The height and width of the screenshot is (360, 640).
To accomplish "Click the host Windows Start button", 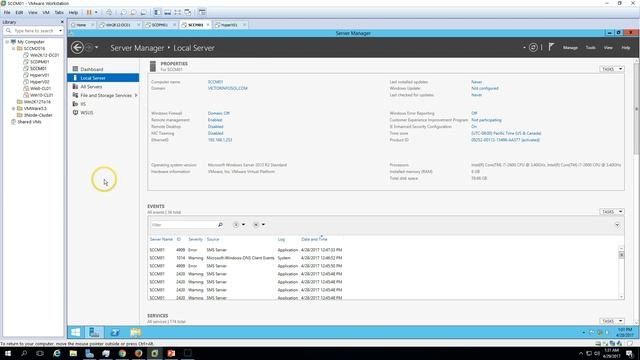I will (x=8, y=353).
